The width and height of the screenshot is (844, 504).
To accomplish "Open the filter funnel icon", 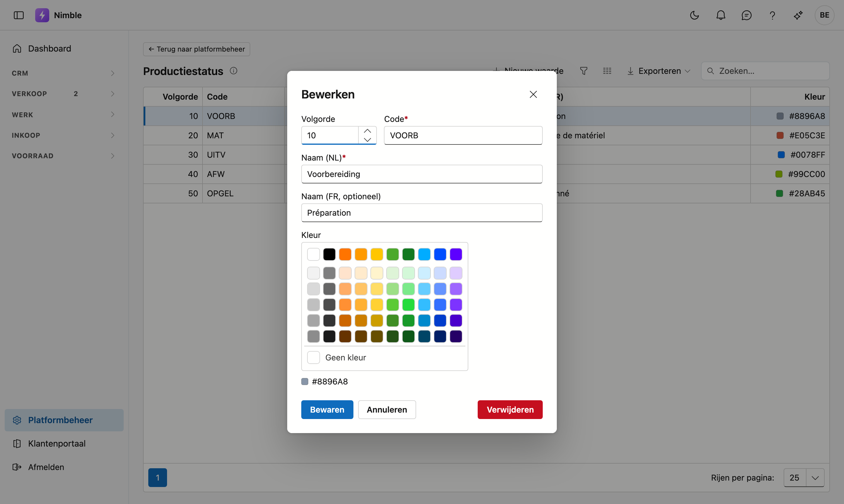I will (x=583, y=71).
